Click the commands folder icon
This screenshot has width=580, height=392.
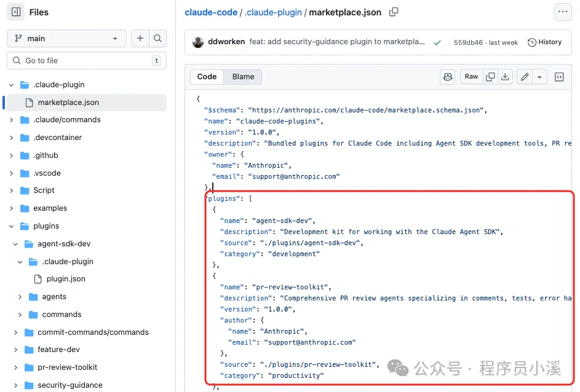click(33, 315)
